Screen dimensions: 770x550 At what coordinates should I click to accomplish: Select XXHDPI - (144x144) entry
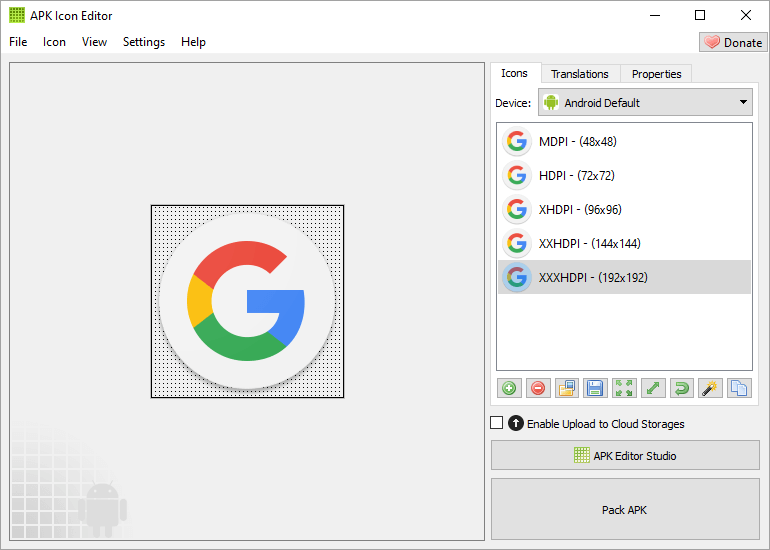click(x=624, y=243)
